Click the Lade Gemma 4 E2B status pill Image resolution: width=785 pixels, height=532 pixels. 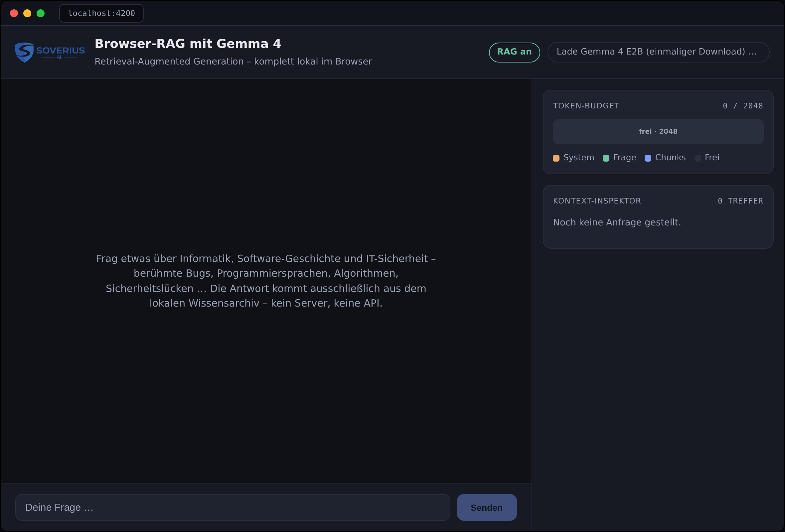tap(658, 52)
